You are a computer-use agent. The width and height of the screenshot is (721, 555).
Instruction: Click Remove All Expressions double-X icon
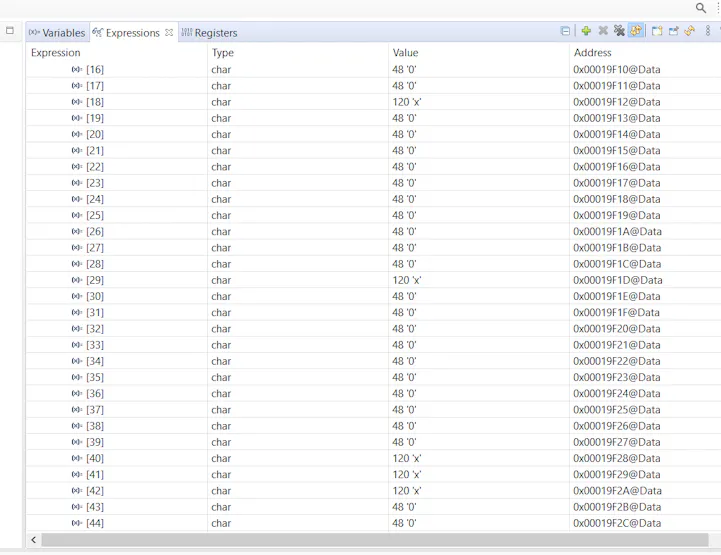[x=619, y=31]
